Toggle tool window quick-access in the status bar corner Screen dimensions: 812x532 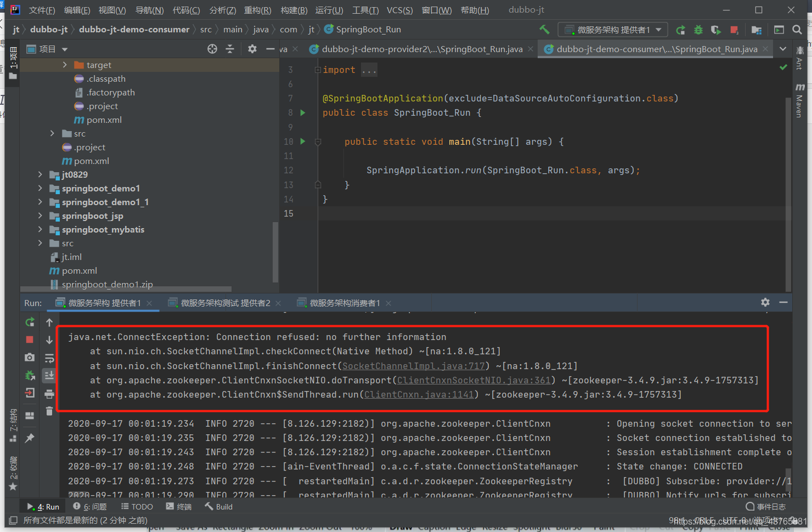(x=13, y=520)
